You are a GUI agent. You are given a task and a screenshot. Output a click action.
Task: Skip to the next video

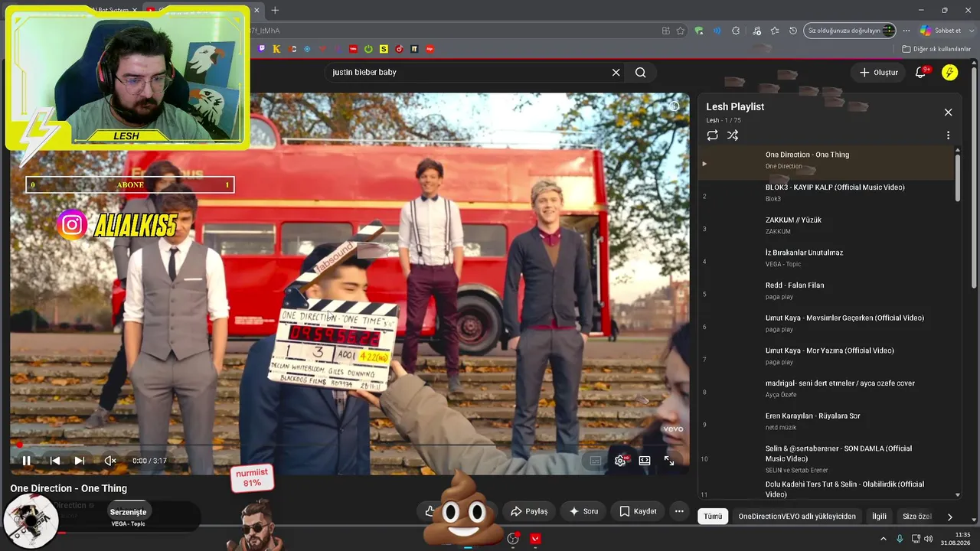pyautogui.click(x=80, y=461)
